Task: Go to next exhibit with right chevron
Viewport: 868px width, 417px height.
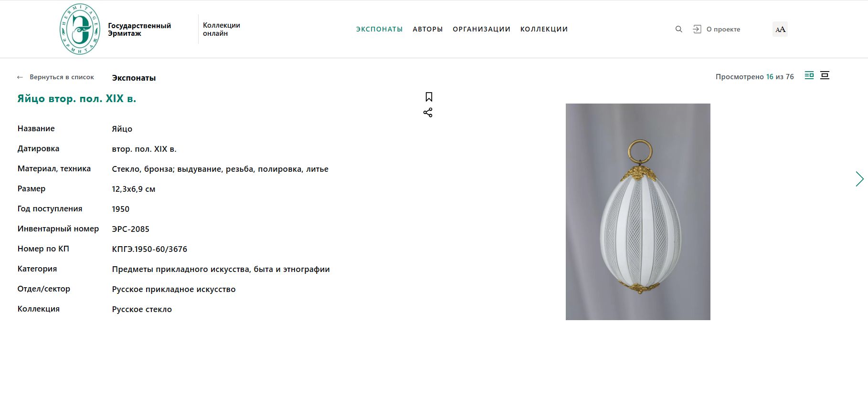Action: tap(859, 179)
